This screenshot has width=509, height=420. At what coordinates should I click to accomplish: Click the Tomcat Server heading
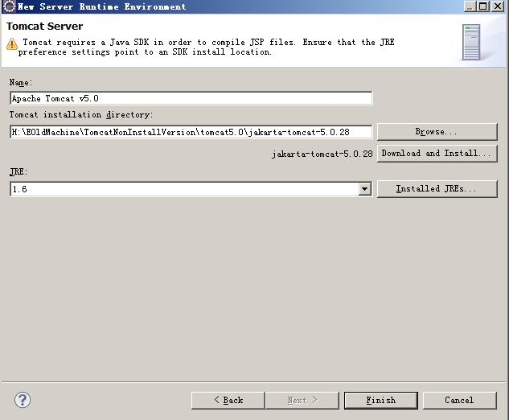[44, 26]
